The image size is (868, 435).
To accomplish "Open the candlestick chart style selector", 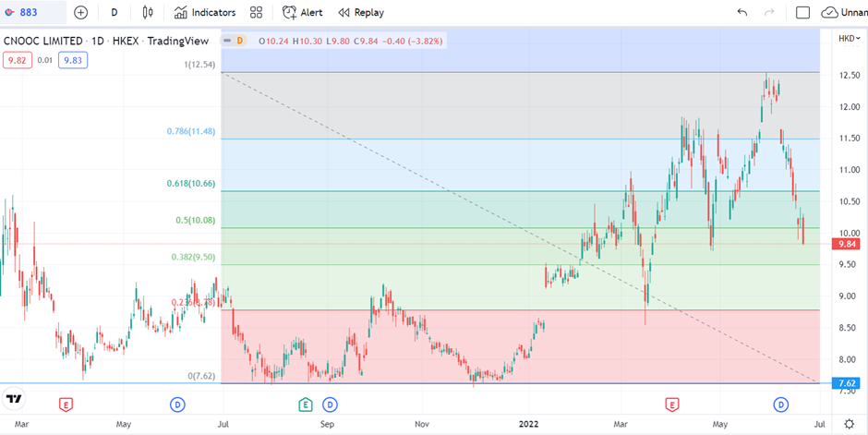I will tap(147, 12).
